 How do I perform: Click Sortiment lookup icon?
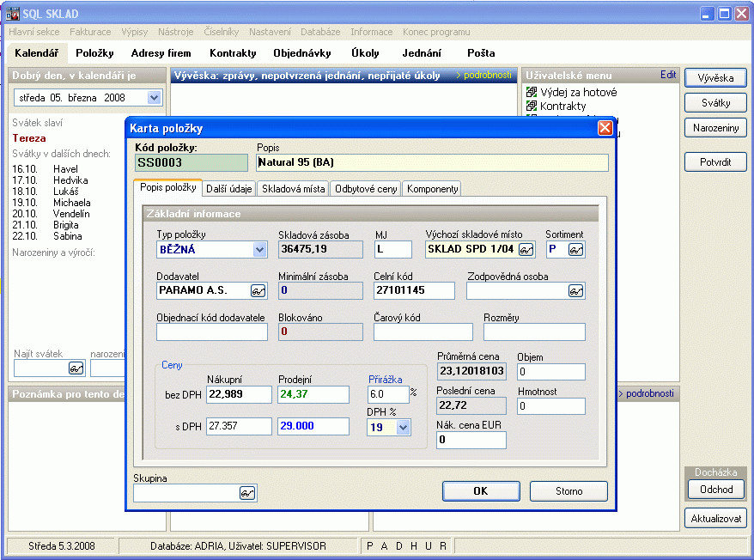(x=575, y=250)
